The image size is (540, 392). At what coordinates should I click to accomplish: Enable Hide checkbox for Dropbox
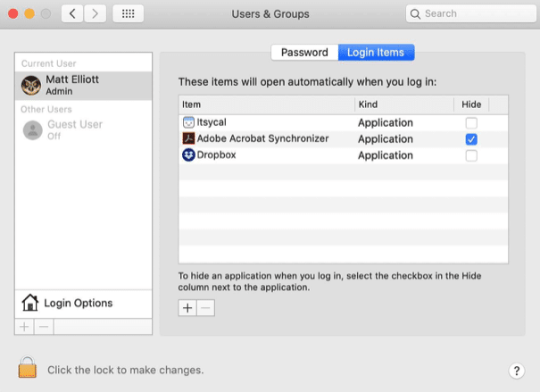coord(471,155)
